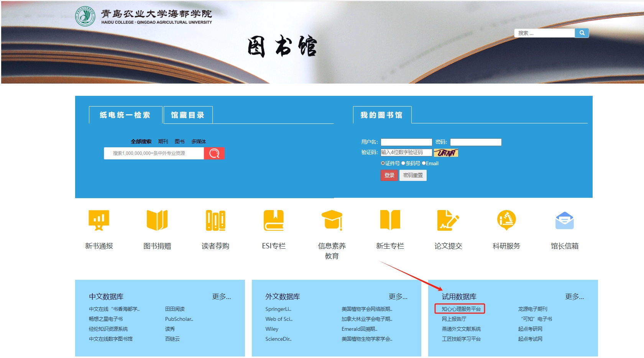This screenshot has width=644, height=358.
Task: Click the ESI专栏 book icon
Action: point(274,220)
